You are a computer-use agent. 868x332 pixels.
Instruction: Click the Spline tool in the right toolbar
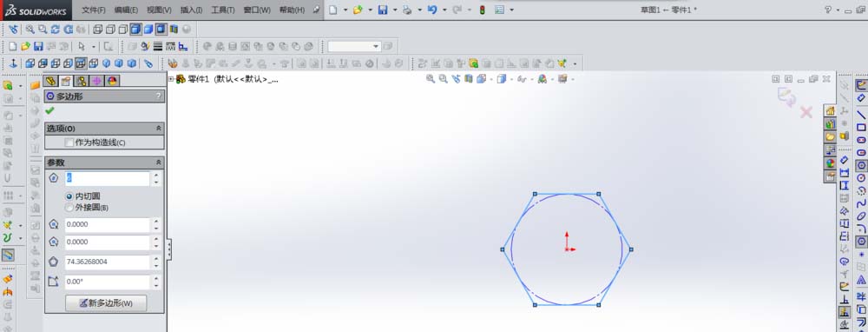[x=861, y=203]
